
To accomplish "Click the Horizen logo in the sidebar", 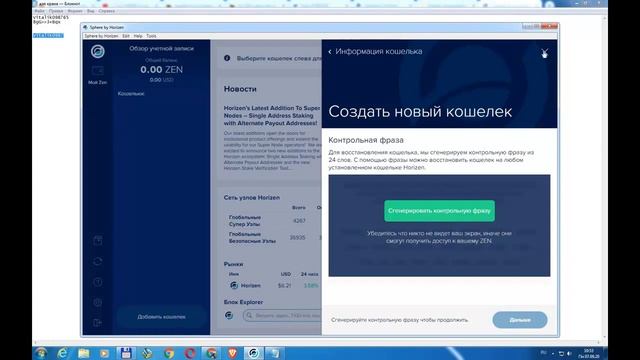I will (x=98, y=51).
